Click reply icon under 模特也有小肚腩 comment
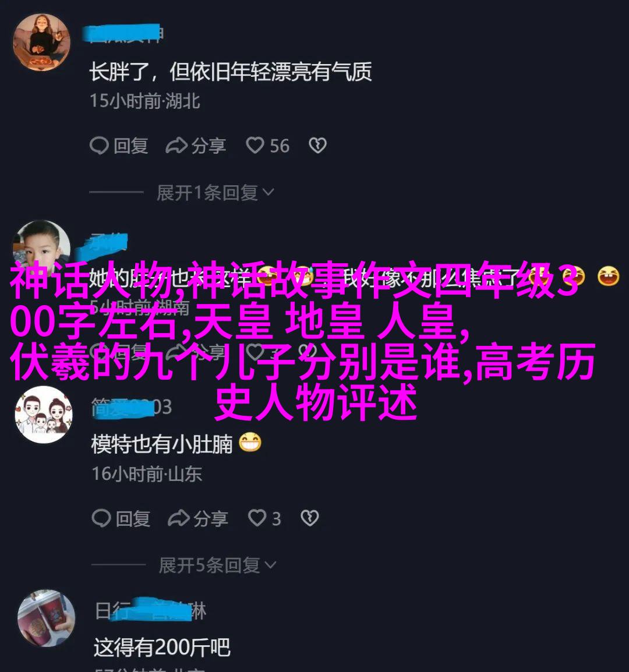 (101, 519)
